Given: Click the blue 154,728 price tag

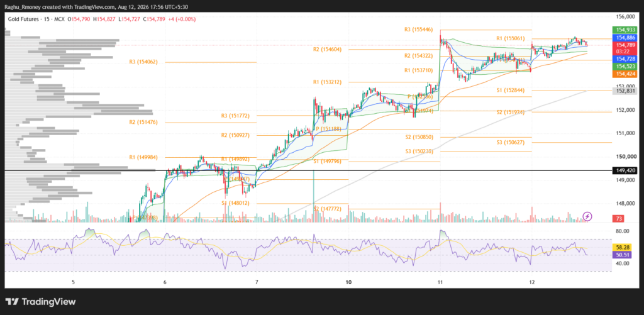Looking at the screenshot, I should pos(625,59).
